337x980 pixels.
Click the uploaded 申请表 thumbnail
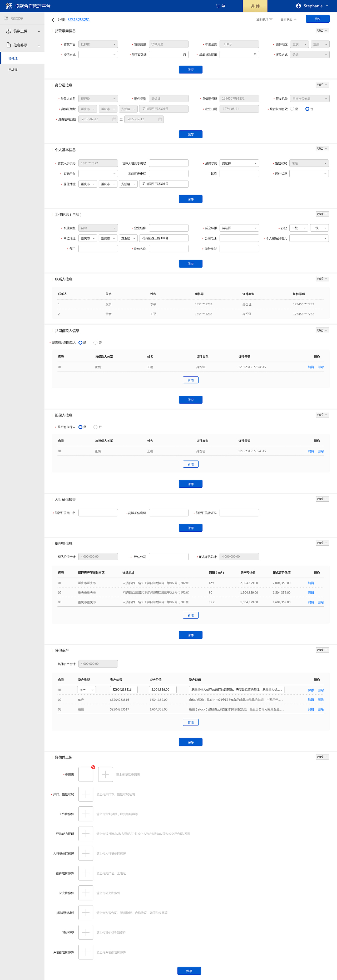86,775
